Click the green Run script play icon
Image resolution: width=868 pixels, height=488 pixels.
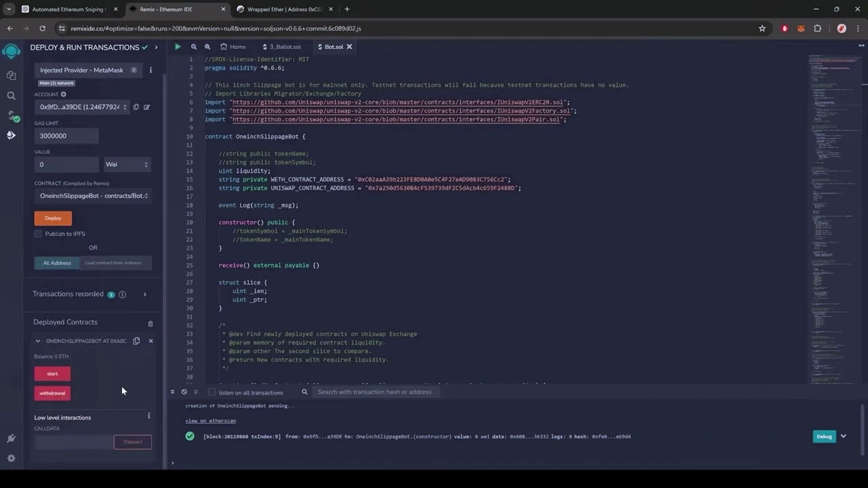coord(178,47)
